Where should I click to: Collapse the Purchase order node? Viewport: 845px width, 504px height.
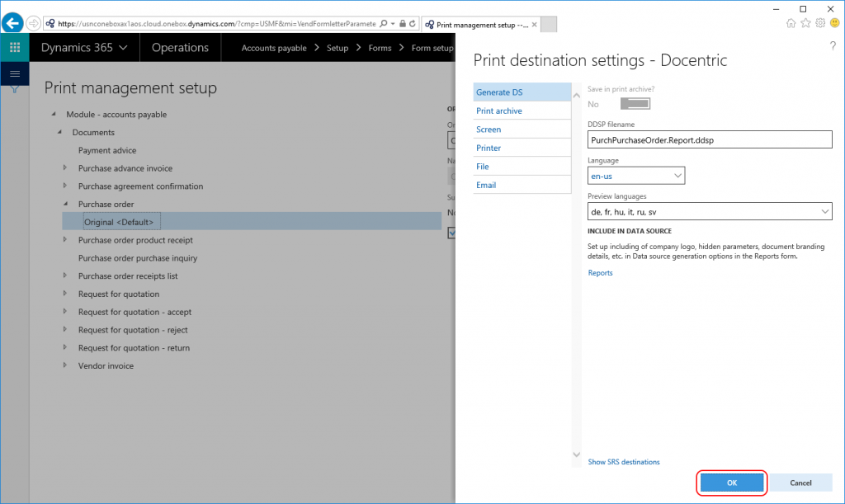point(66,204)
